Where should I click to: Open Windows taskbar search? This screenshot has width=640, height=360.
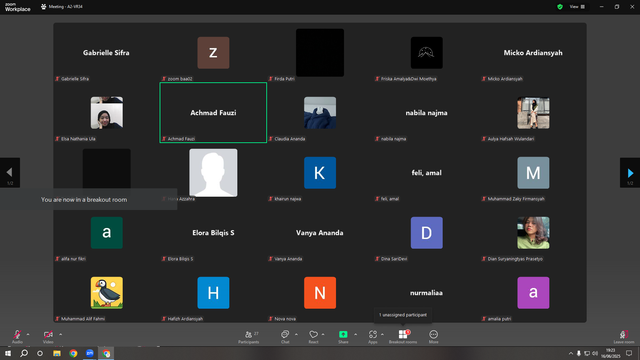pos(24,353)
